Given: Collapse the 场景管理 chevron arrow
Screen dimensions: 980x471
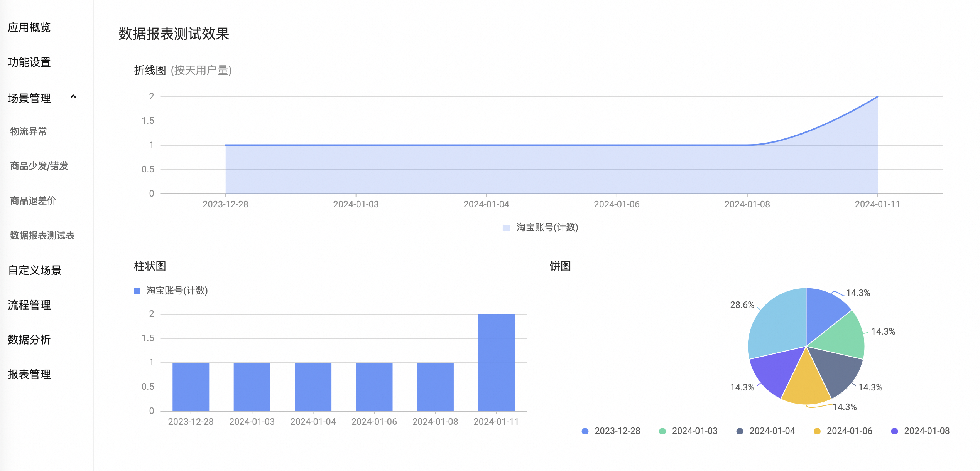Looking at the screenshot, I should point(73,97).
